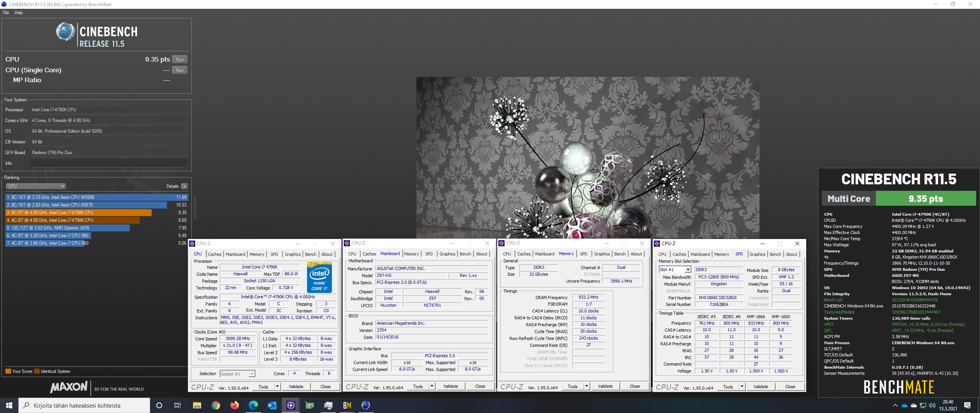The height and width of the screenshot is (413, 980).
Task: Click the Your Score orange legend swatch
Action: pos(8,371)
